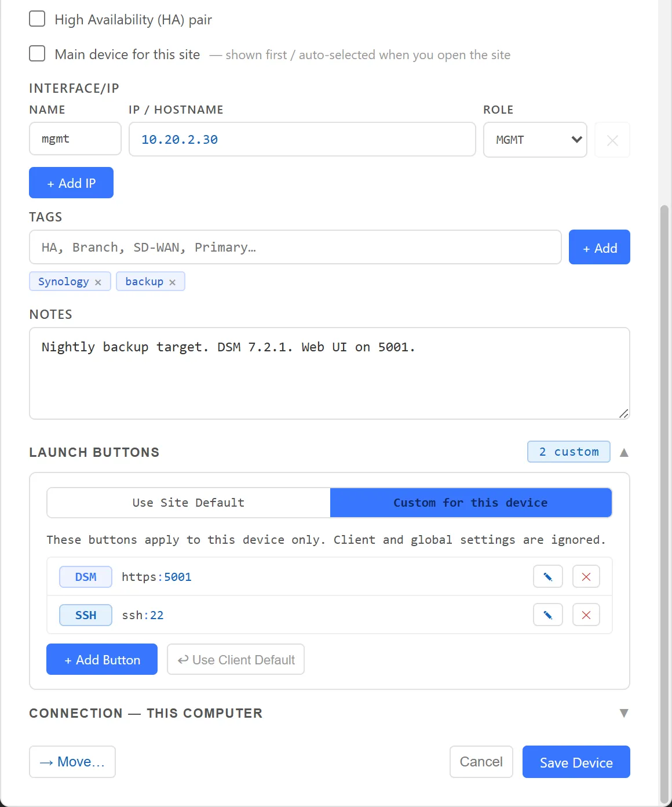Select Custom for this device tab
Image resolution: width=672 pixels, height=807 pixels.
(x=470, y=503)
